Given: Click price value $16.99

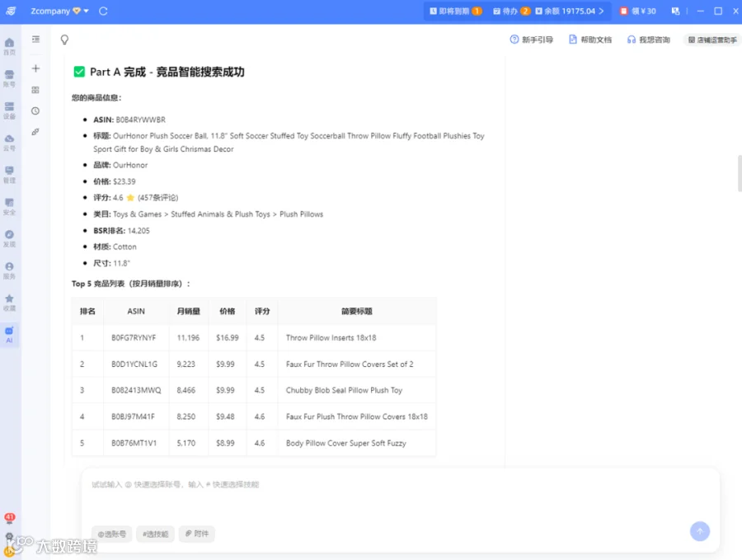Looking at the screenshot, I should click(x=228, y=337).
